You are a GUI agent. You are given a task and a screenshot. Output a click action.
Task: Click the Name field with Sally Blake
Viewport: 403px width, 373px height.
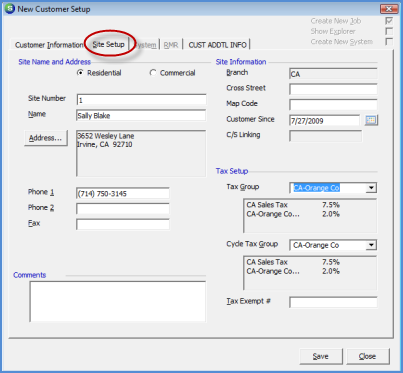[141, 115]
